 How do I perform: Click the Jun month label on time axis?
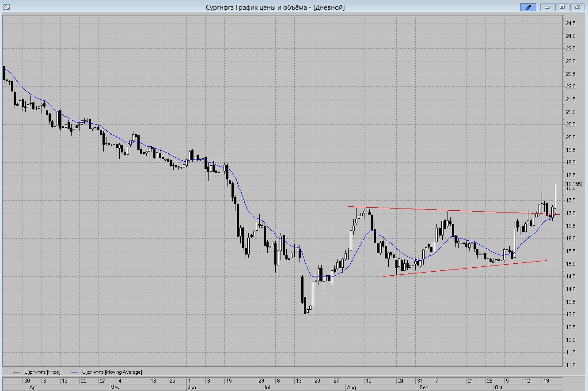192,387
